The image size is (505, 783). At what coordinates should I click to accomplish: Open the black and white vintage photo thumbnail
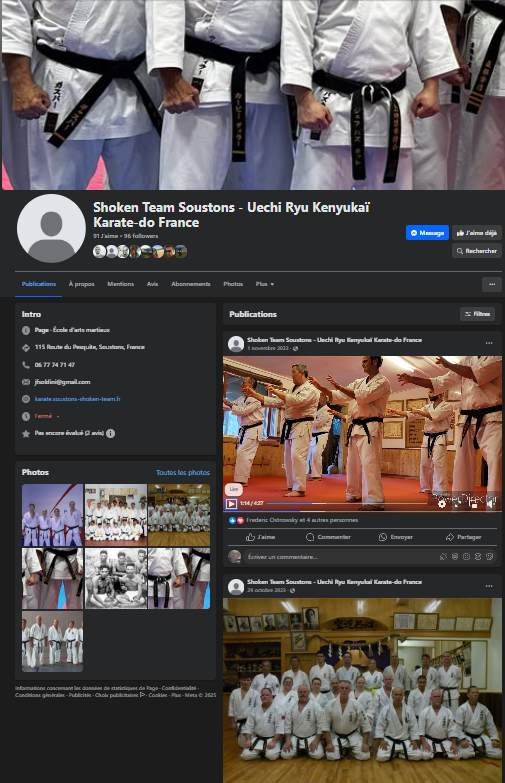(116, 578)
